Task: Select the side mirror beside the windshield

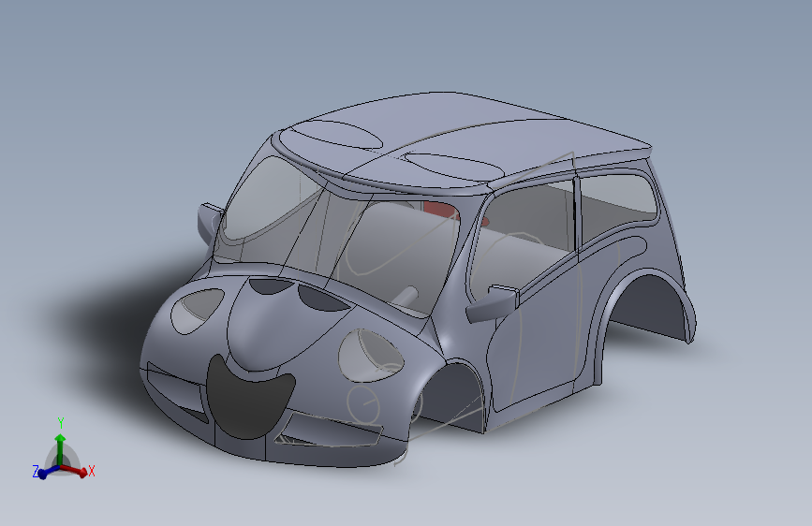Action: 209,223
